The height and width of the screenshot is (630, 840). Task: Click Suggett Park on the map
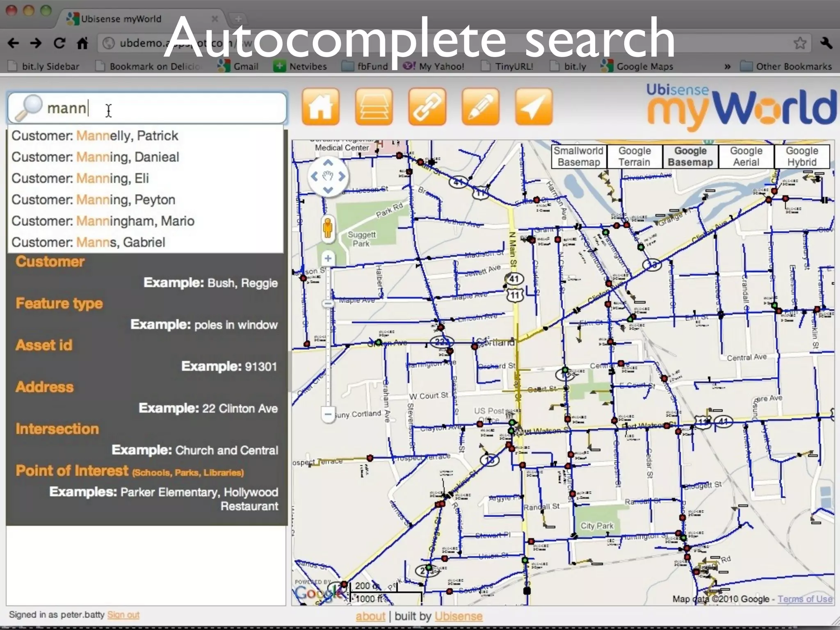361,239
